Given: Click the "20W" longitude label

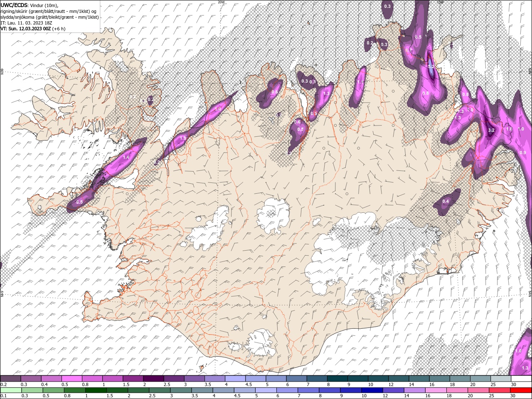Looking at the screenshot, I should (x=221, y=2).
